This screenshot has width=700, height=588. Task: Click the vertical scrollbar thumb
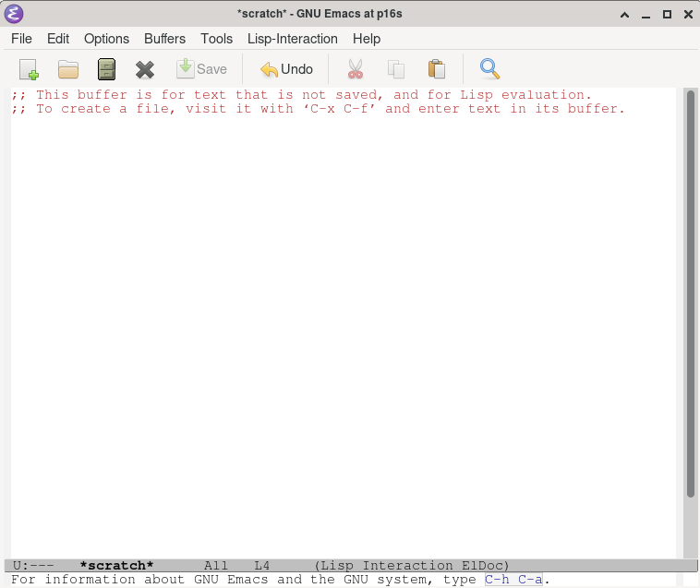tap(691, 294)
